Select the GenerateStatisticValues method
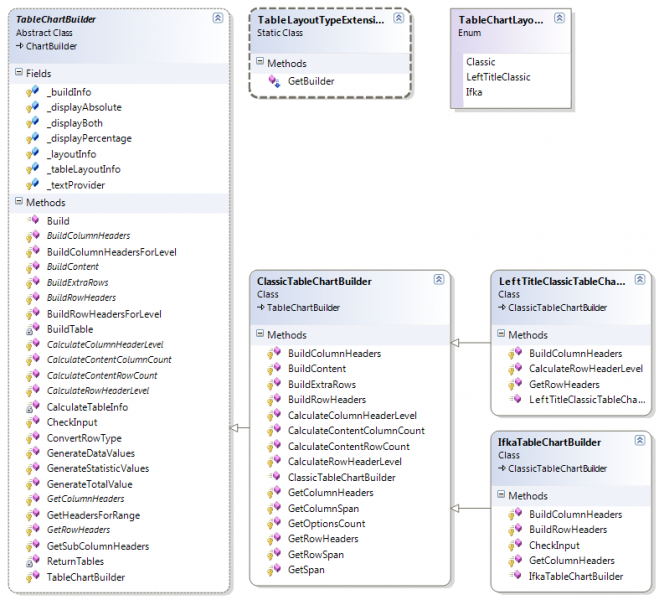This screenshot has height=600, width=659. click(x=98, y=469)
